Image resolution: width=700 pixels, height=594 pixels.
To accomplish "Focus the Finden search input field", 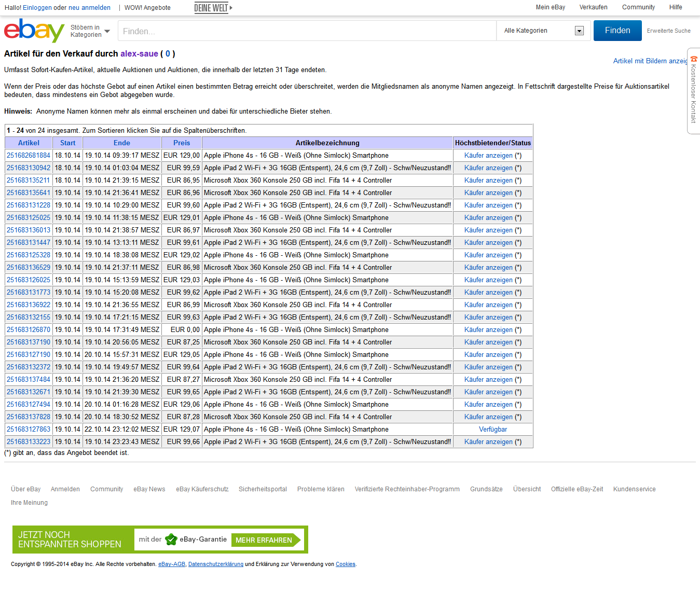I will click(x=307, y=31).
